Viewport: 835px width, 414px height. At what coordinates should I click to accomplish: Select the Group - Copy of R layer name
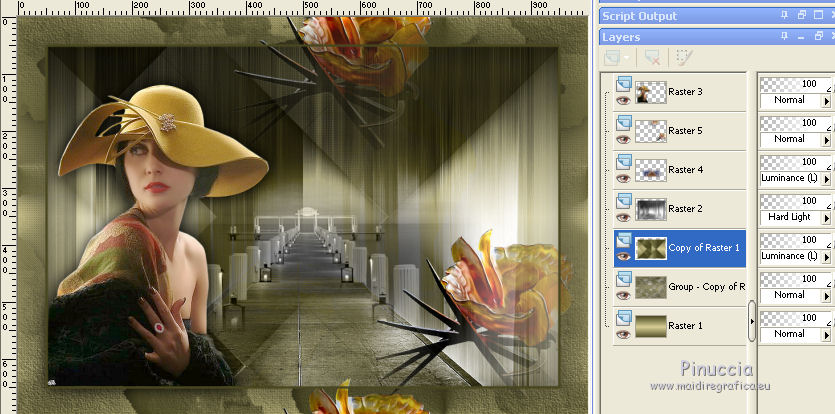pyautogui.click(x=706, y=287)
